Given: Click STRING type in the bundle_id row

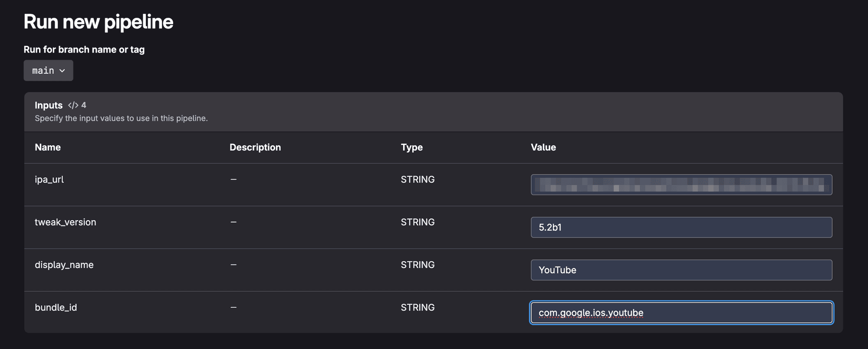Looking at the screenshot, I should pos(418,307).
